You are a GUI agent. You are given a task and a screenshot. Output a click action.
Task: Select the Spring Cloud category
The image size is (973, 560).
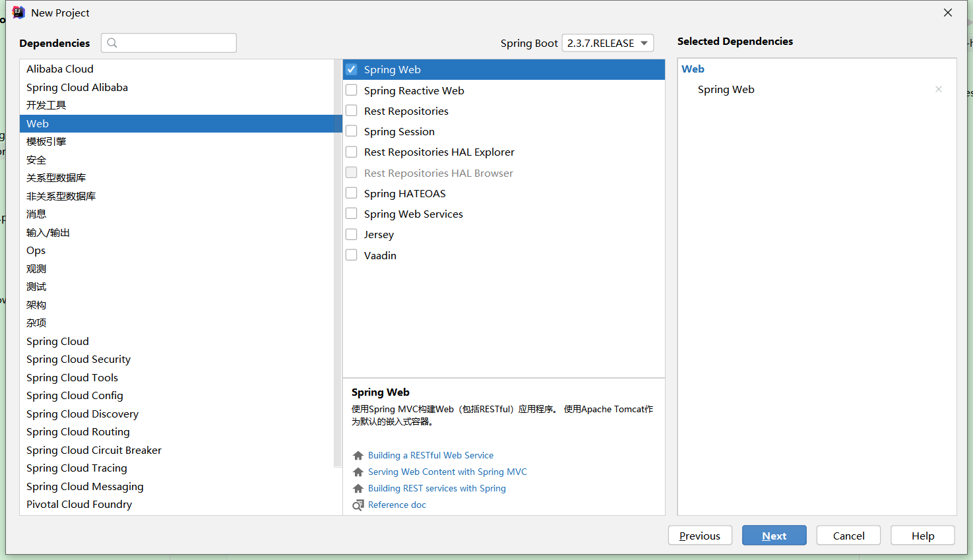point(177,341)
